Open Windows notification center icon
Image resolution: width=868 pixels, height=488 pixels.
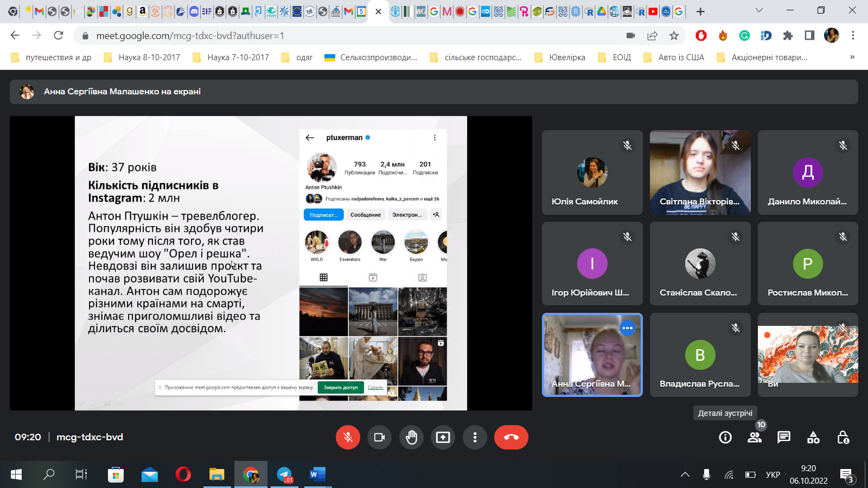846,475
